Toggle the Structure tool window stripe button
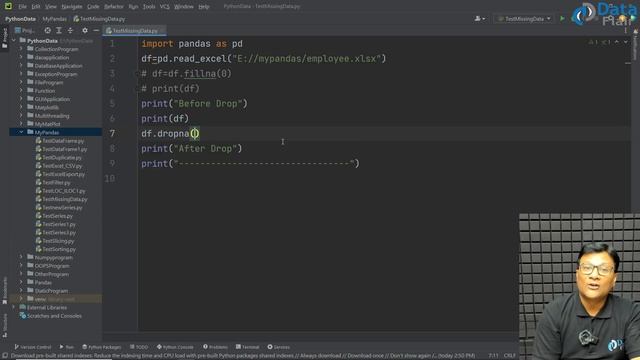640x360 pixels. point(4,325)
